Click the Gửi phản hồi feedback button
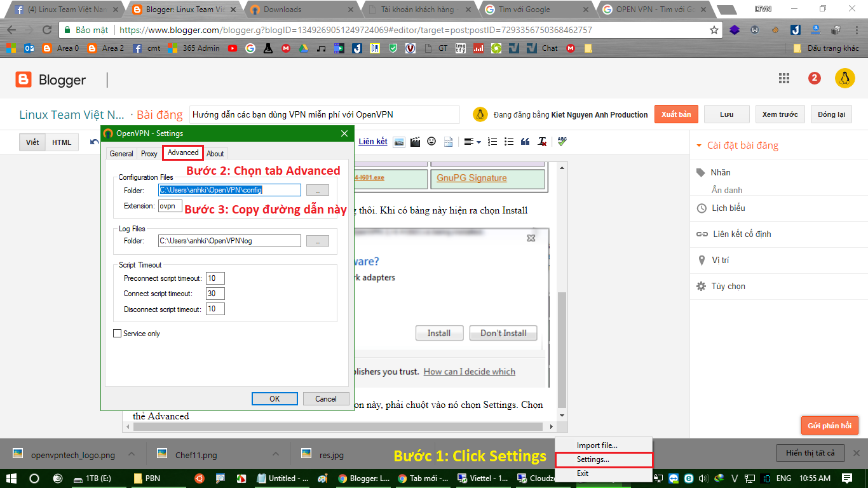Image resolution: width=868 pixels, height=488 pixels. point(830,425)
